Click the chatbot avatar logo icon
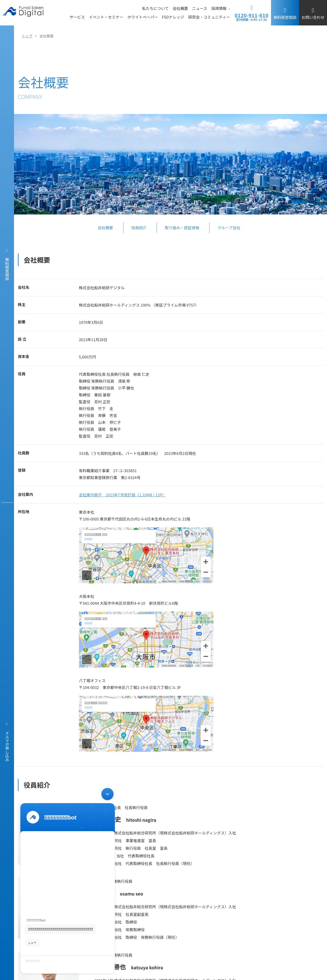327x980 pixels. [x=33, y=817]
